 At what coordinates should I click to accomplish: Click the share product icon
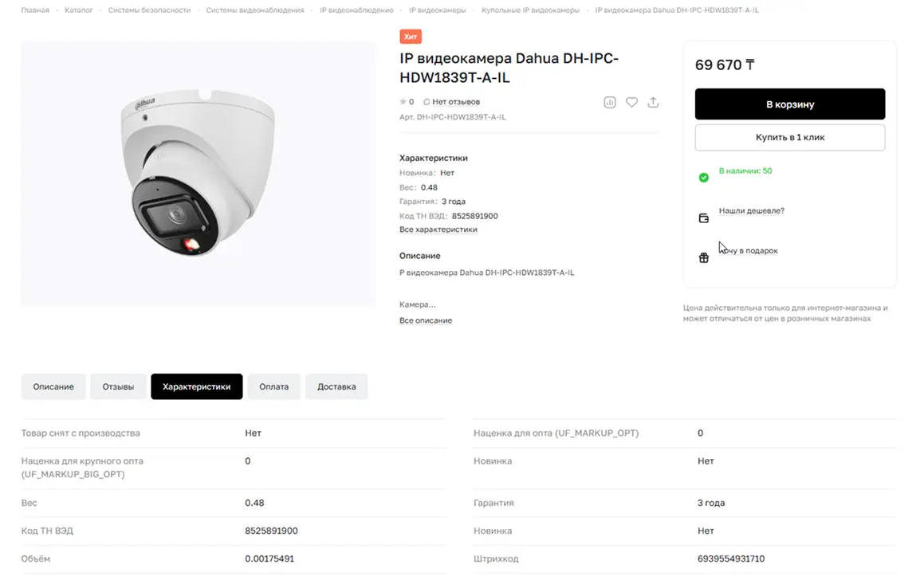pyautogui.click(x=653, y=102)
